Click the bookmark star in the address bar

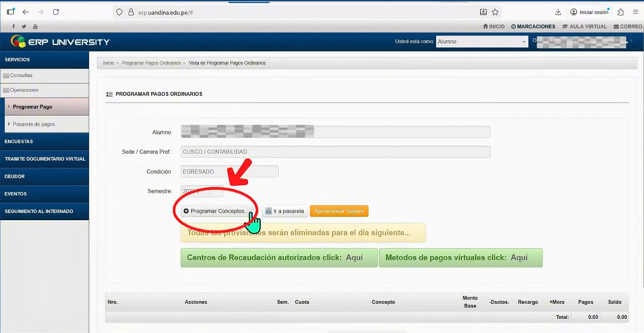coord(494,12)
